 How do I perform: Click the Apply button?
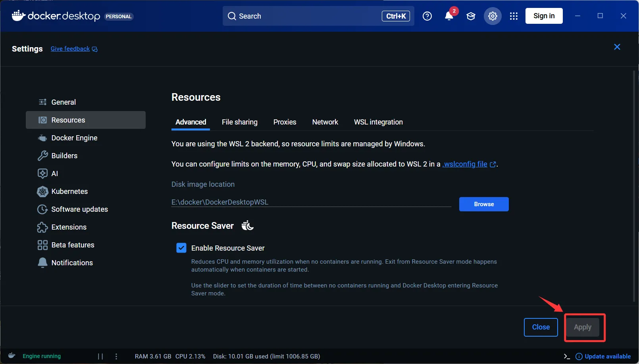point(583,327)
